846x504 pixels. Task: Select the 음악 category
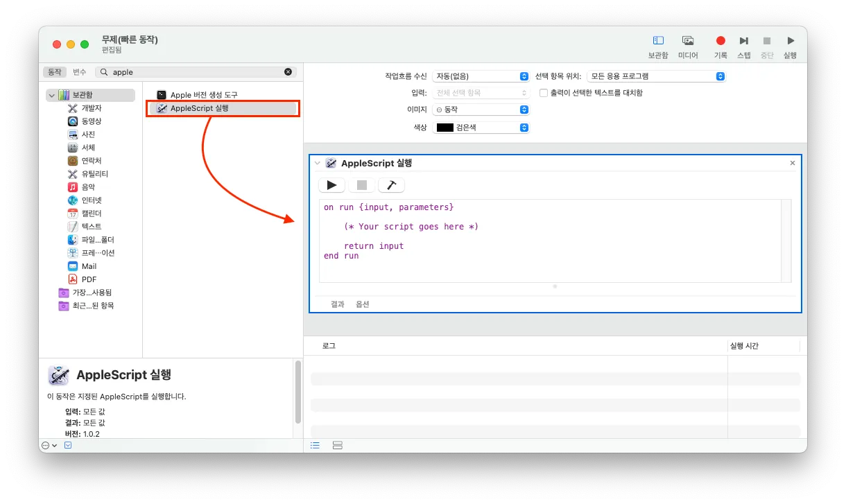[88, 187]
